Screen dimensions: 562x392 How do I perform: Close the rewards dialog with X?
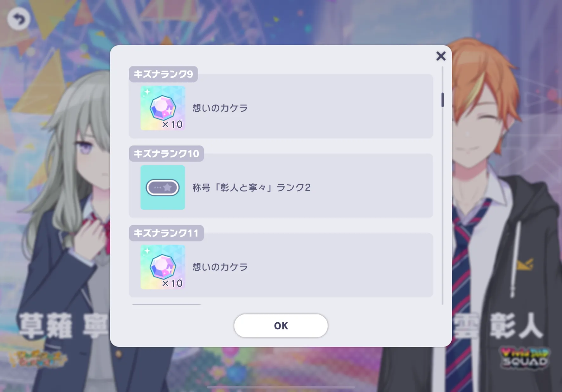click(x=441, y=56)
